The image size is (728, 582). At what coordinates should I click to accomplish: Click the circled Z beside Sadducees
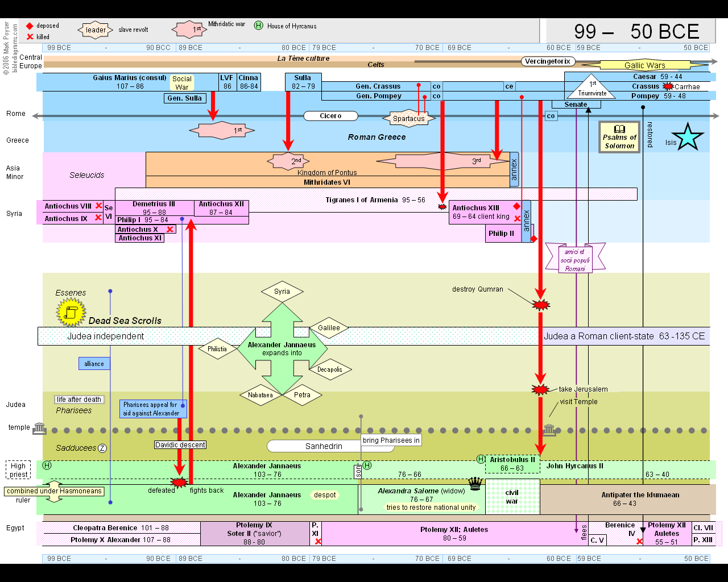tap(102, 448)
